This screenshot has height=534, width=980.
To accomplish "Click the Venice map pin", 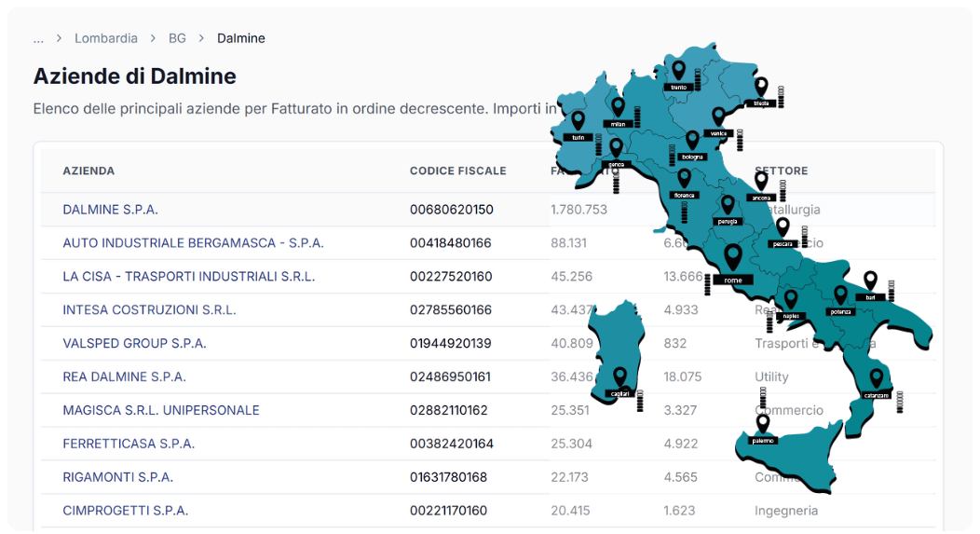I will click(x=719, y=116).
